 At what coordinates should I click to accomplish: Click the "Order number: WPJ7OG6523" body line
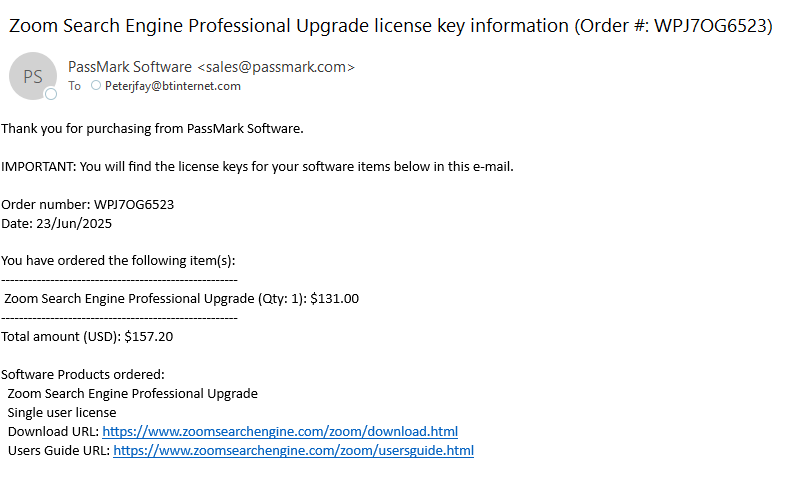(x=88, y=205)
